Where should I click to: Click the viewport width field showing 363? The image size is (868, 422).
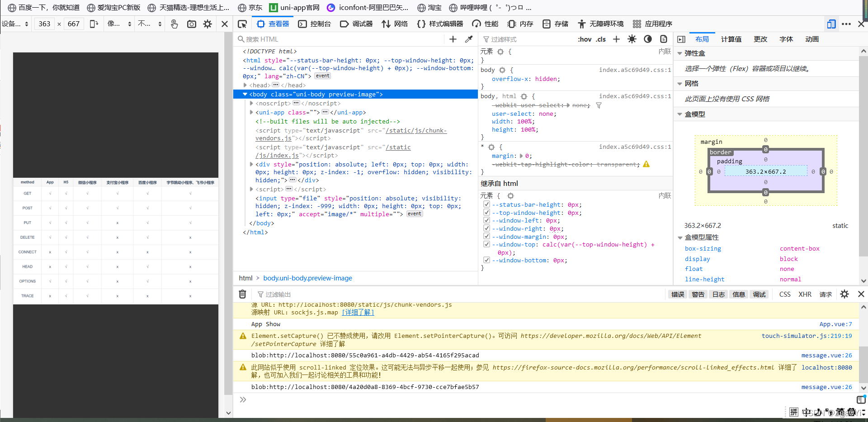[44, 24]
